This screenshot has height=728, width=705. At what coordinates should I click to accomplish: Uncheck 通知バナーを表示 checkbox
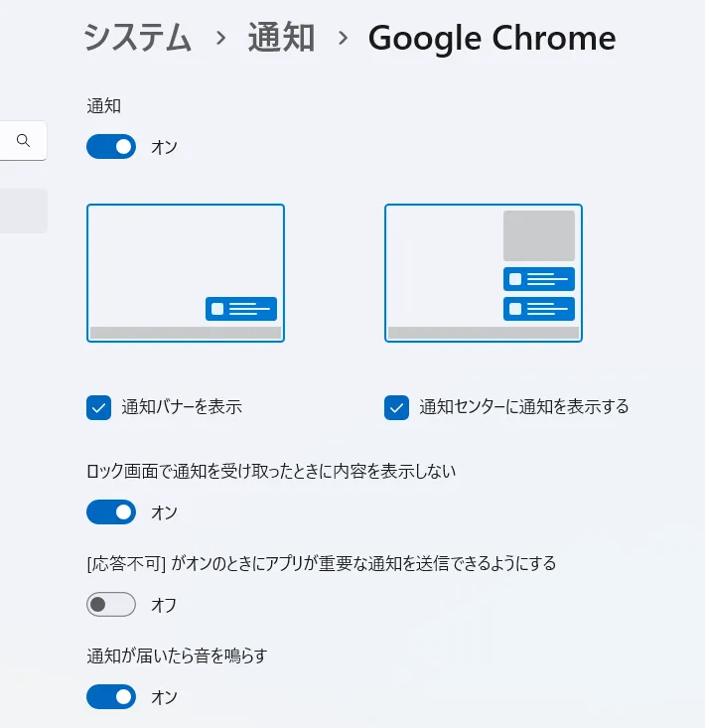pos(98,407)
